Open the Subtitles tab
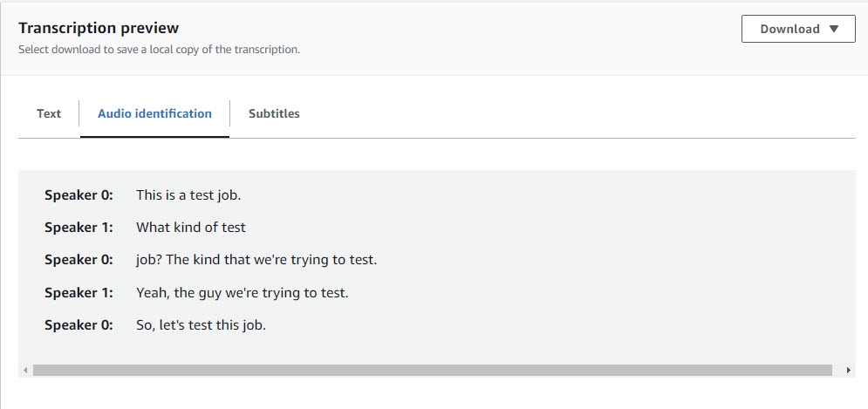This screenshot has height=409, width=868. [x=274, y=113]
